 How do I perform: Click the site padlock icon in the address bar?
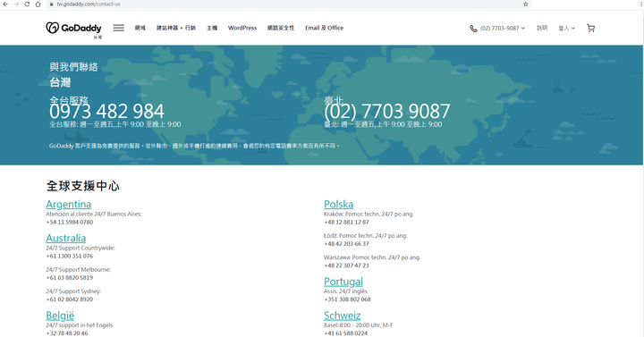(x=51, y=4)
